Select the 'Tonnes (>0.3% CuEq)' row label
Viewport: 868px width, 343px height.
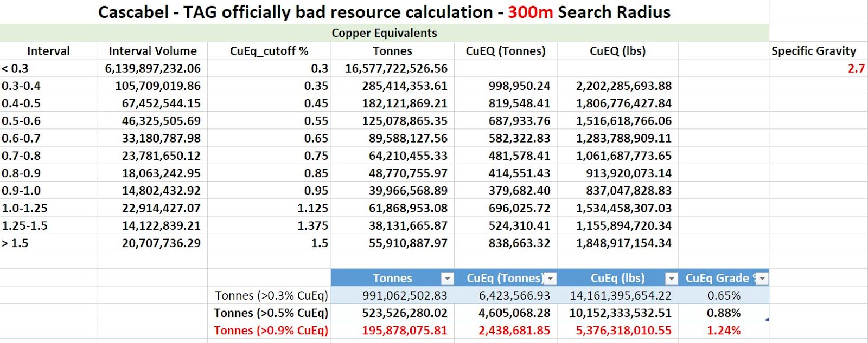(269, 295)
